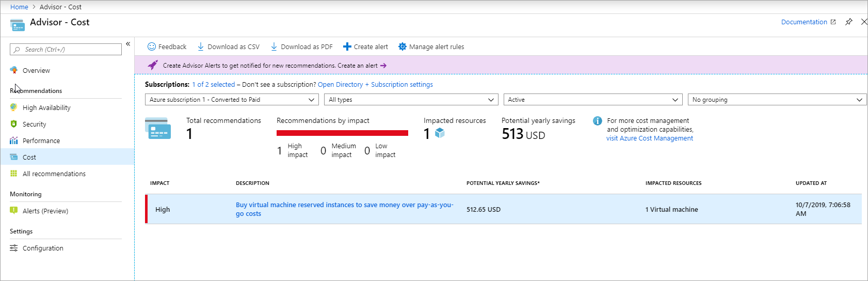Expand the Azure subscription dropdown
The image size is (868, 281).
(x=232, y=100)
